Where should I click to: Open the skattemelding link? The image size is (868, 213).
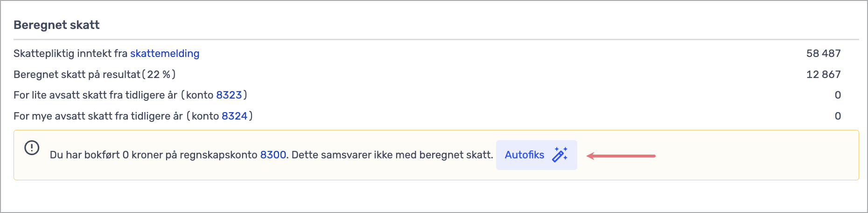165,54
